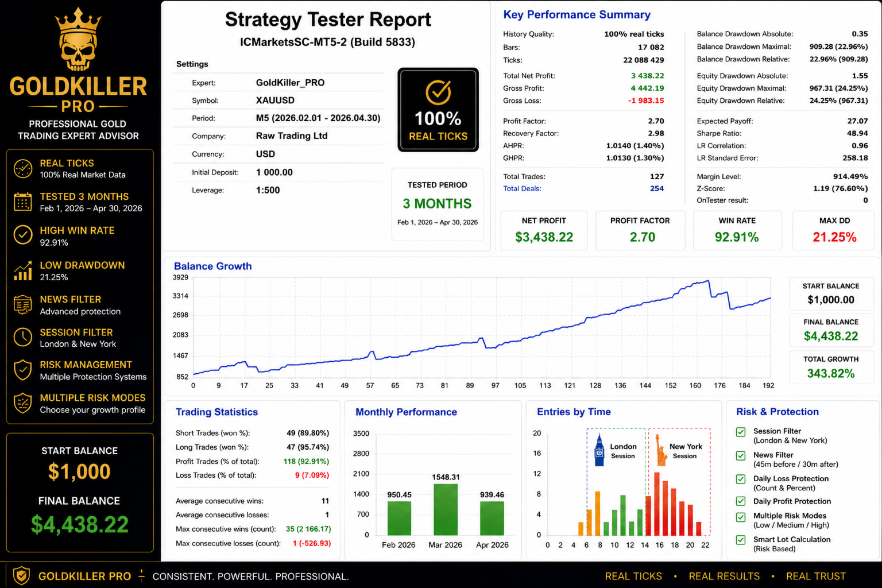Click the Sharpe Ratio value 48.94
The width and height of the screenshot is (882, 588).
point(857,133)
